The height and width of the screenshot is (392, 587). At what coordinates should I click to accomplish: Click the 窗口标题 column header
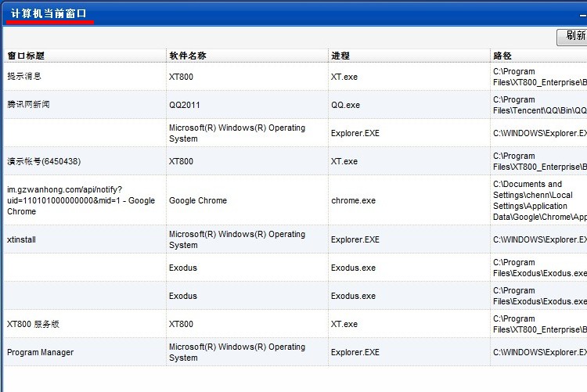pyautogui.click(x=85, y=56)
